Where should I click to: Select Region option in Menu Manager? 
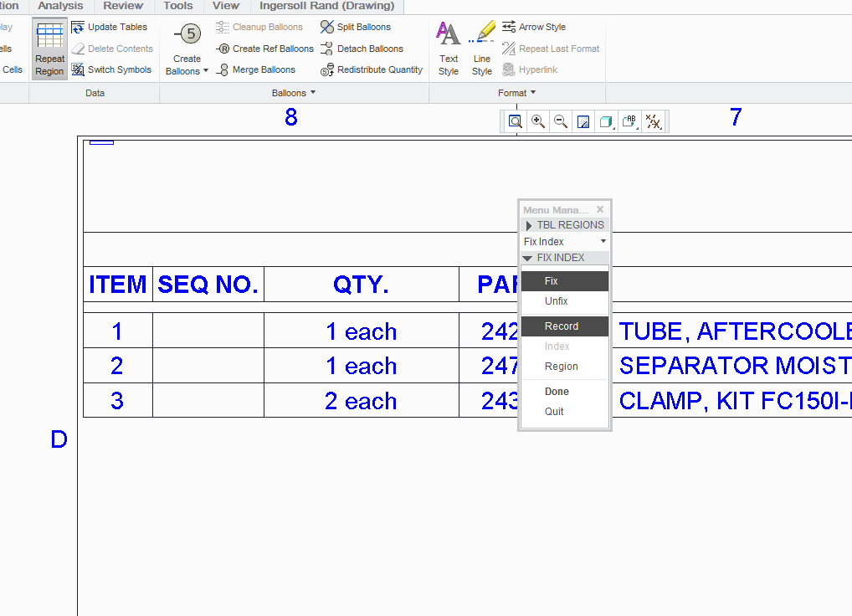[565, 366]
